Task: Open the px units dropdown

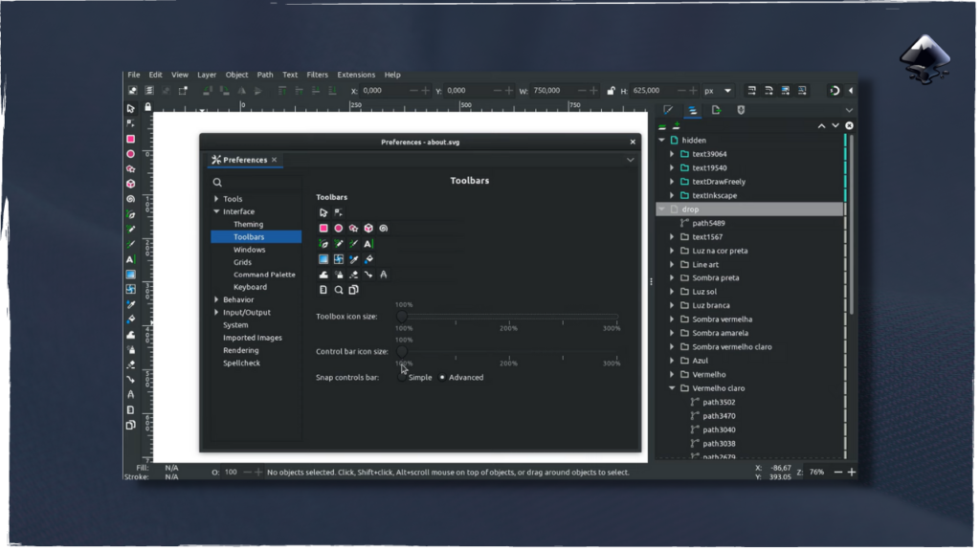Action: (718, 91)
